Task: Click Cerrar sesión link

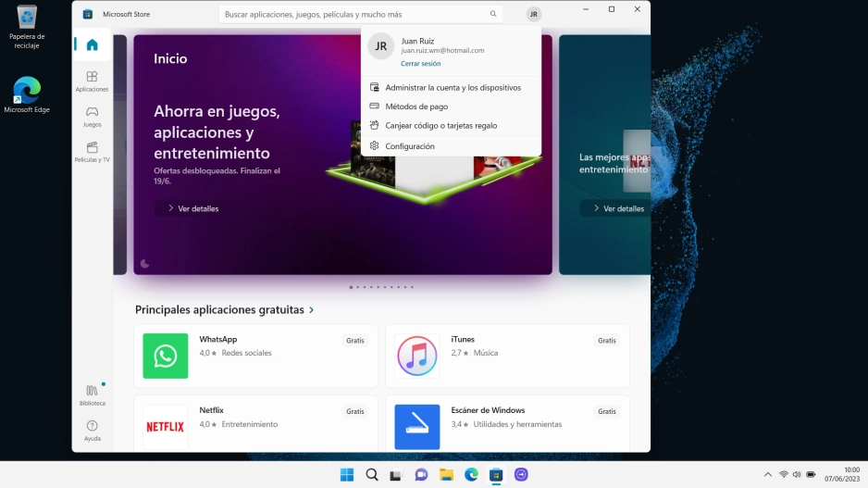Action: tap(421, 64)
